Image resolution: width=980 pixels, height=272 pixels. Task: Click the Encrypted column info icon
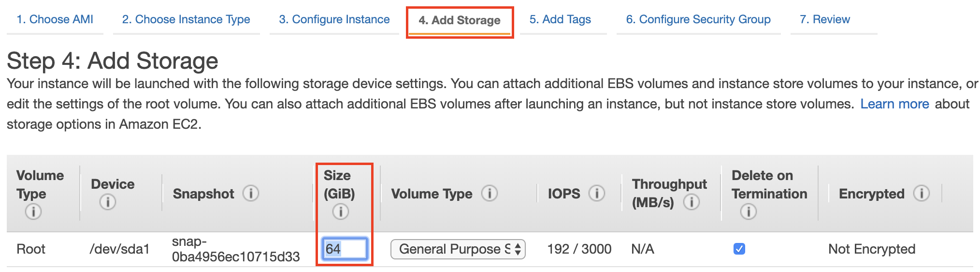[x=921, y=193]
